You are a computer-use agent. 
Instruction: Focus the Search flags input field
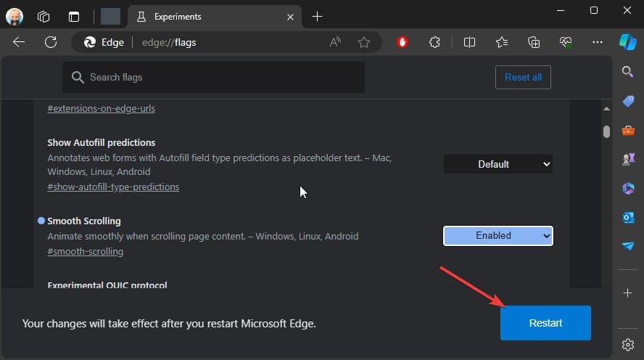[213, 77]
